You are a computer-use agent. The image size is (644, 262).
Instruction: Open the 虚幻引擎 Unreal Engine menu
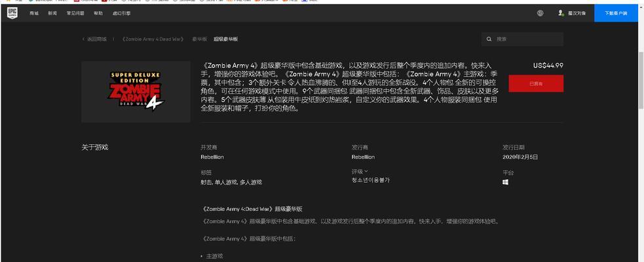(x=121, y=13)
